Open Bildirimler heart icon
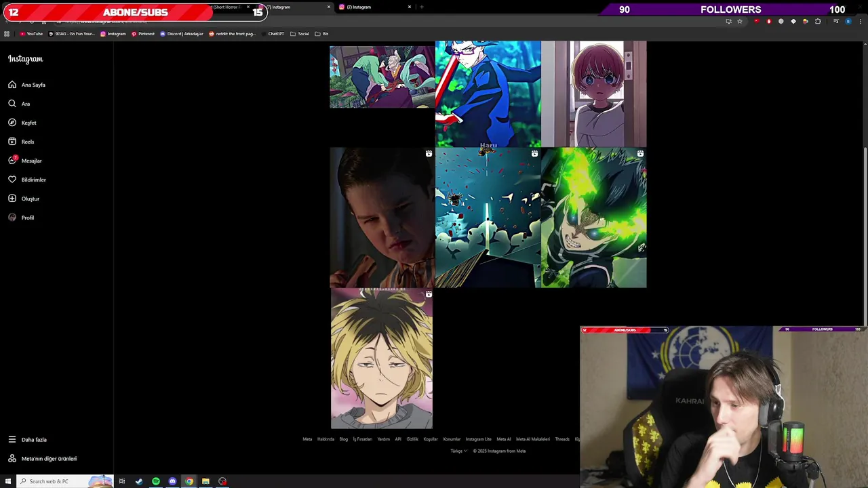The image size is (868, 488). (x=12, y=180)
